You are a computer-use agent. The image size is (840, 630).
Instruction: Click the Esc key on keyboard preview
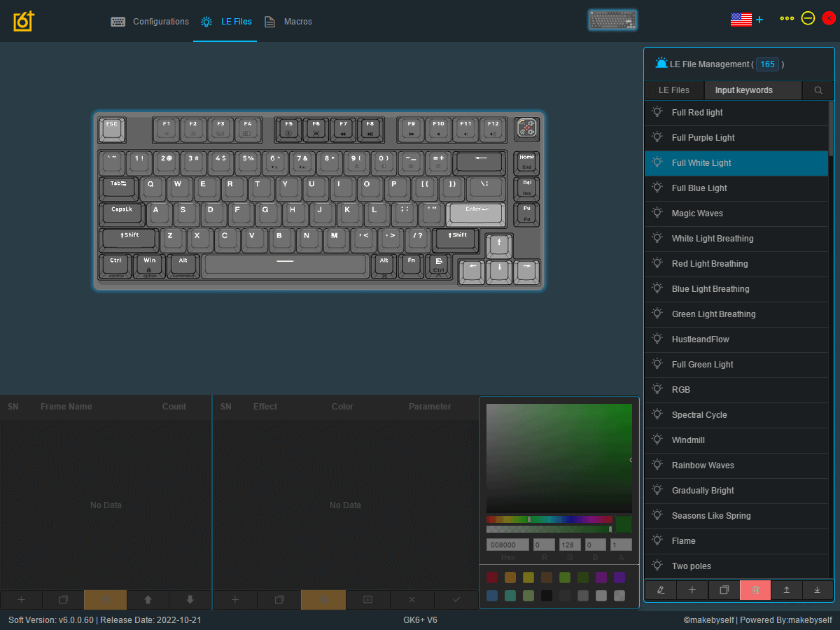(112, 129)
